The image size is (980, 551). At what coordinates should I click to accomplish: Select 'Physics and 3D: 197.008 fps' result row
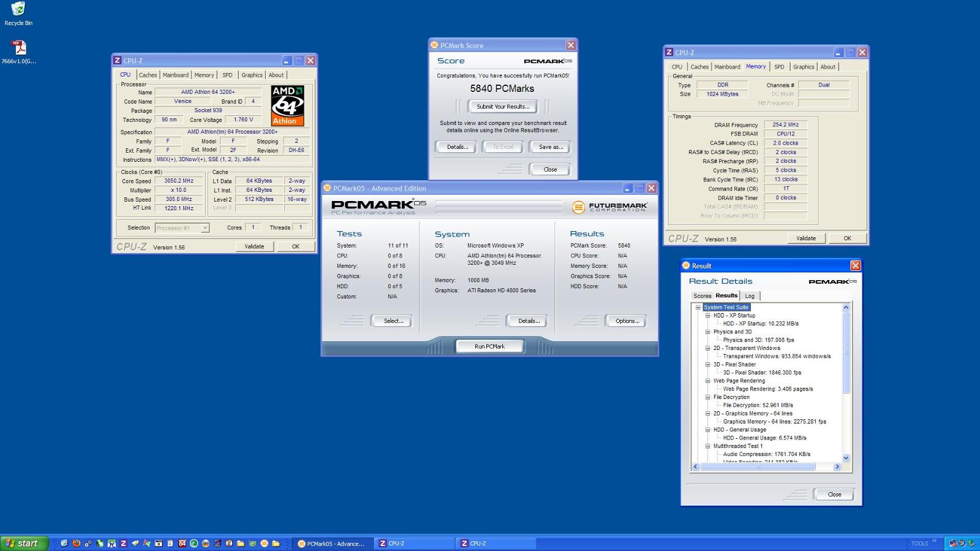coord(758,340)
